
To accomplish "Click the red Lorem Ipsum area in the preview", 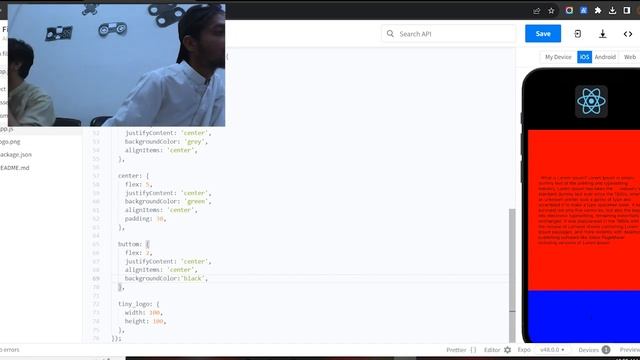I will pyautogui.click(x=584, y=210).
